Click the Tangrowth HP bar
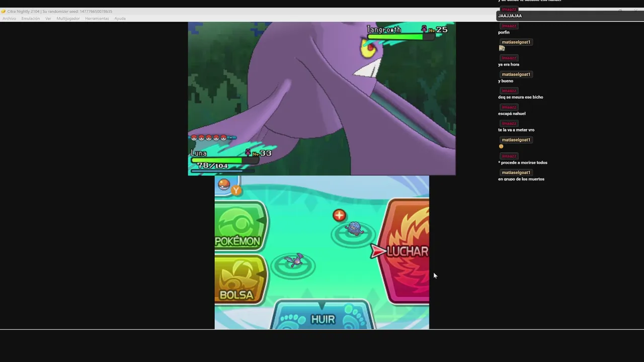This screenshot has height=362, width=644. coord(400,37)
